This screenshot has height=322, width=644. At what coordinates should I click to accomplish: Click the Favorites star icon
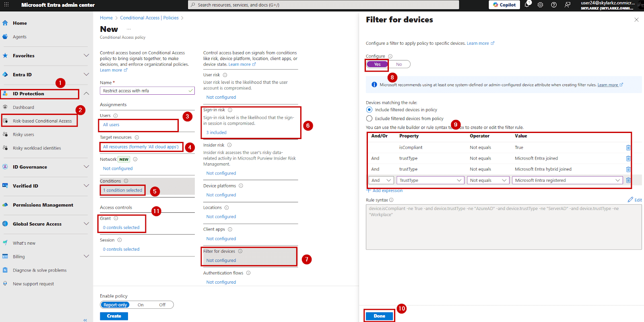5,56
